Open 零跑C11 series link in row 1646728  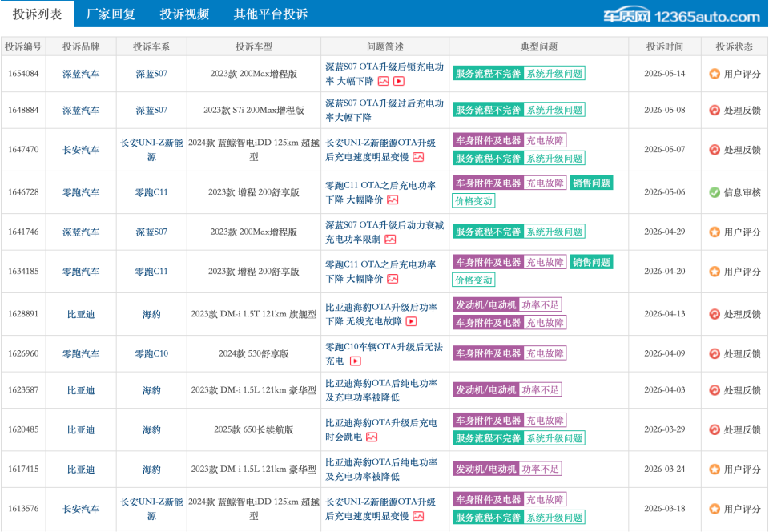click(x=151, y=192)
